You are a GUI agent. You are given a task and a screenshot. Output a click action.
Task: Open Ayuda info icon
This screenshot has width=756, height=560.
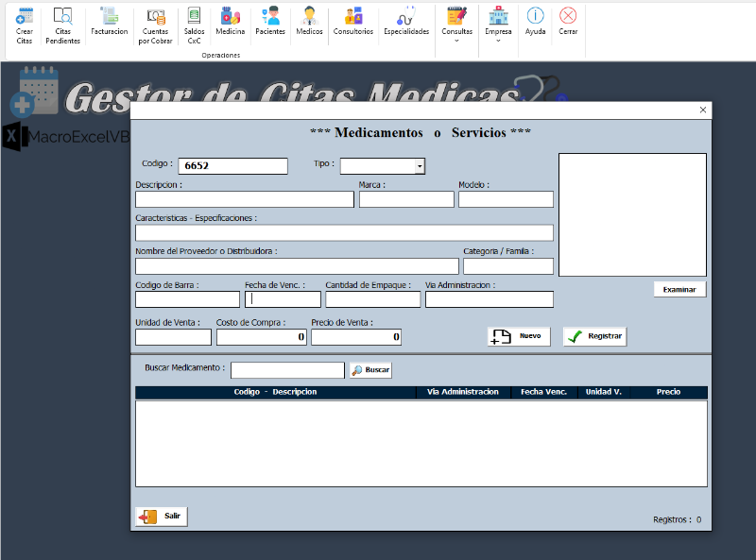point(535,22)
